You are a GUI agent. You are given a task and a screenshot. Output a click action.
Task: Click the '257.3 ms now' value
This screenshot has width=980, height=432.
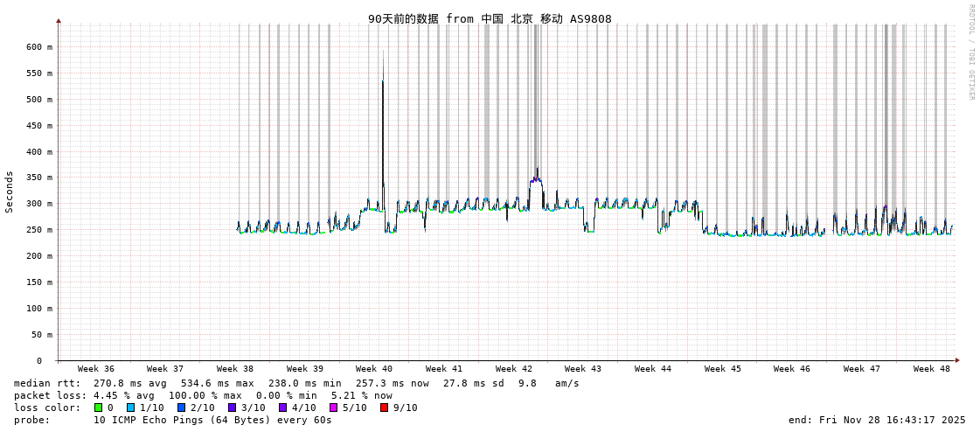(x=393, y=383)
